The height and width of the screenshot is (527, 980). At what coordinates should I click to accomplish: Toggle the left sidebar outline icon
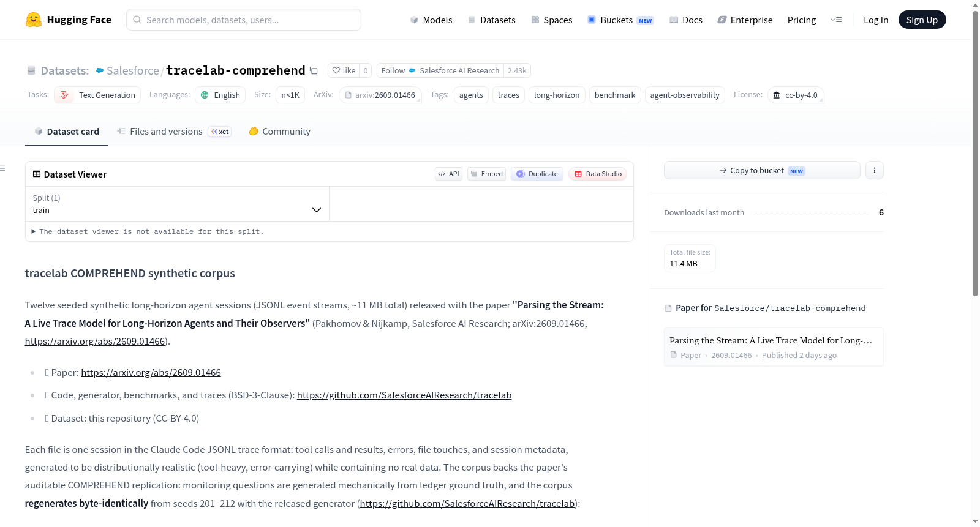(3, 168)
